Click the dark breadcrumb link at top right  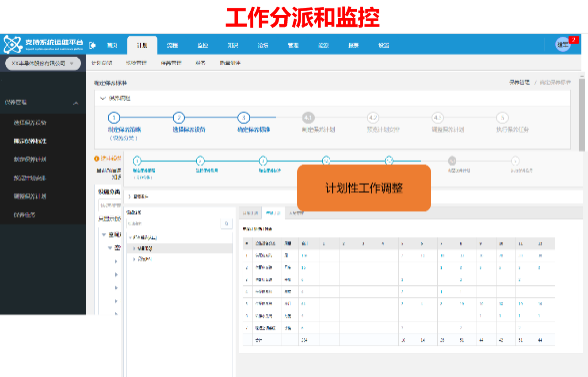[x=519, y=82]
